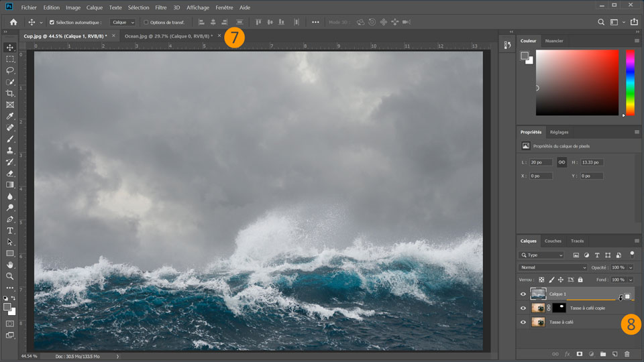Open the Fond value dropdown

click(631, 280)
